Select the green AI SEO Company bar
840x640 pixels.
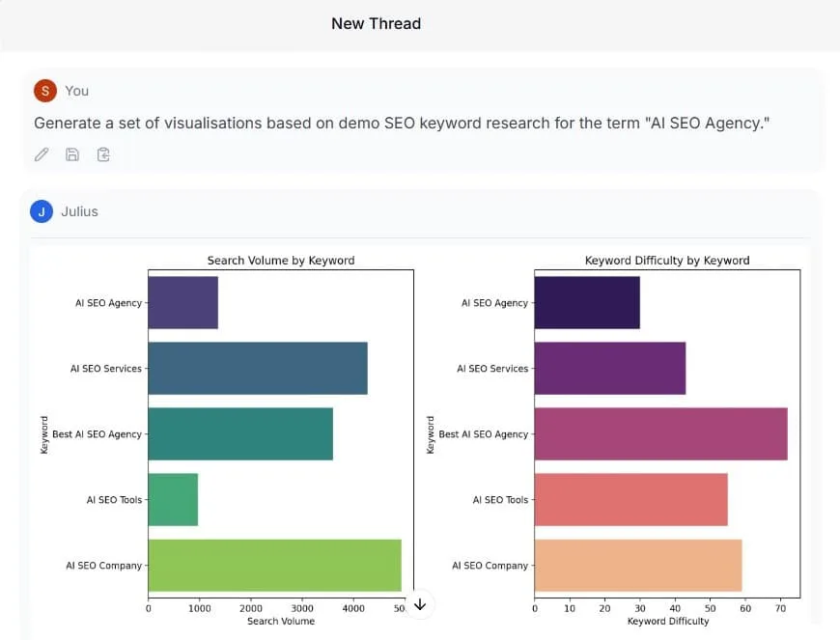pos(273,566)
